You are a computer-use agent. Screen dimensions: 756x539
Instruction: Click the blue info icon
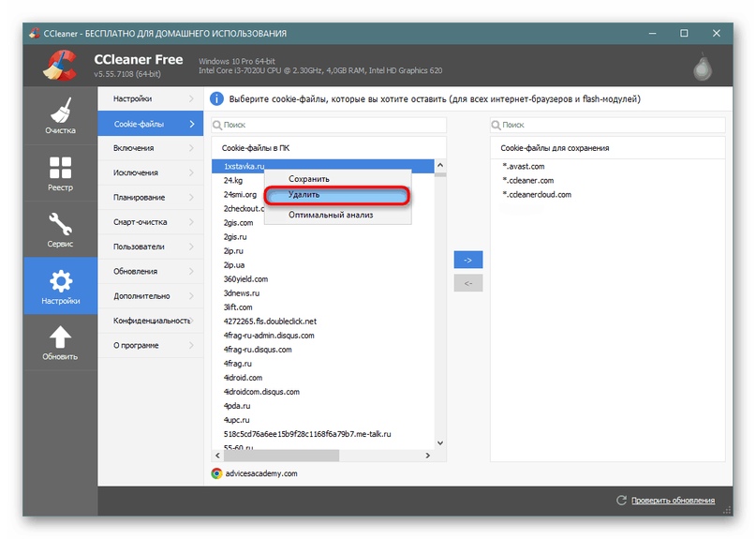216,99
